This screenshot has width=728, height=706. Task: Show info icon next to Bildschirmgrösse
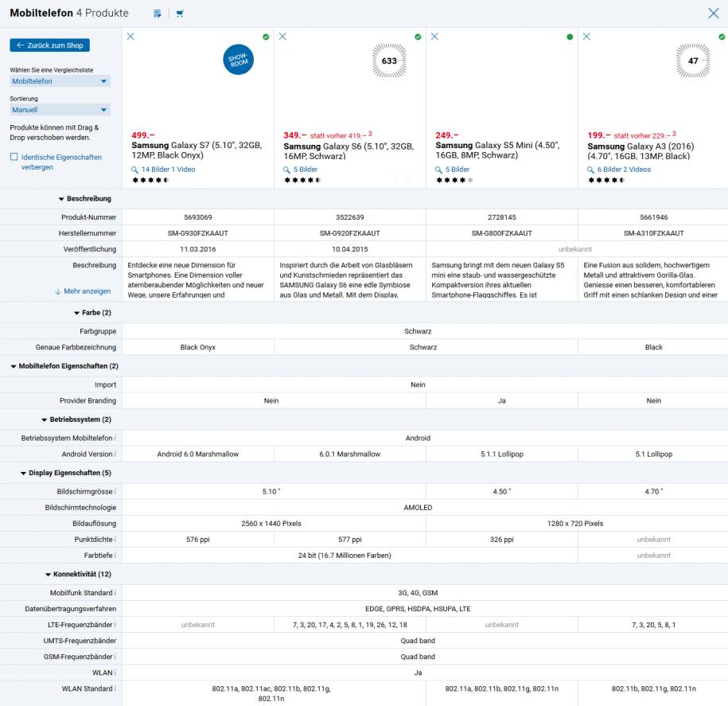pos(115,491)
